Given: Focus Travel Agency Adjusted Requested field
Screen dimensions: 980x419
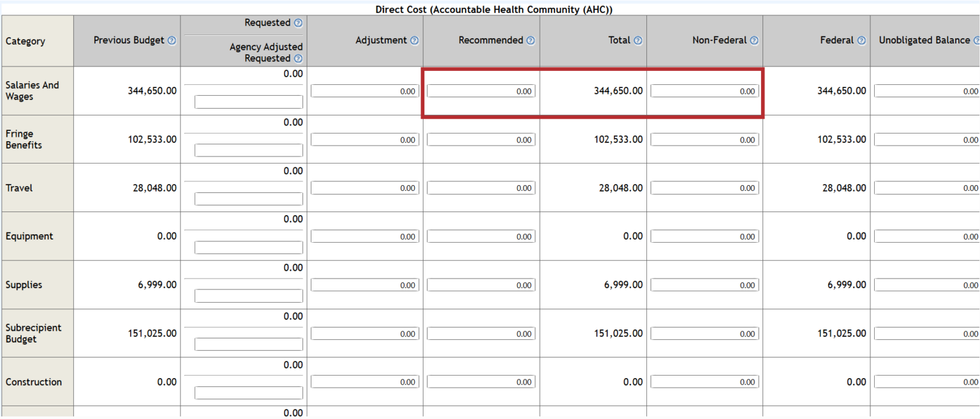Looking at the screenshot, I should coord(249,199).
